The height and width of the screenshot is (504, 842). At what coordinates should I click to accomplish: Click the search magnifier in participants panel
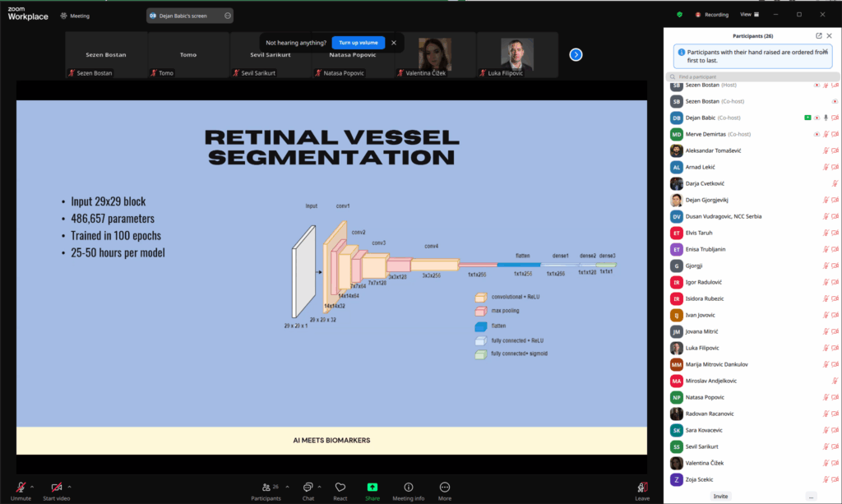coord(673,76)
